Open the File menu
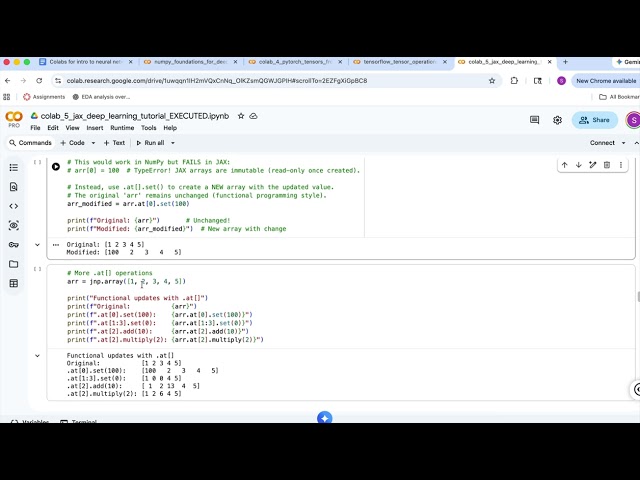The height and width of the screenshot is (480, 640). tap(36, 128)
